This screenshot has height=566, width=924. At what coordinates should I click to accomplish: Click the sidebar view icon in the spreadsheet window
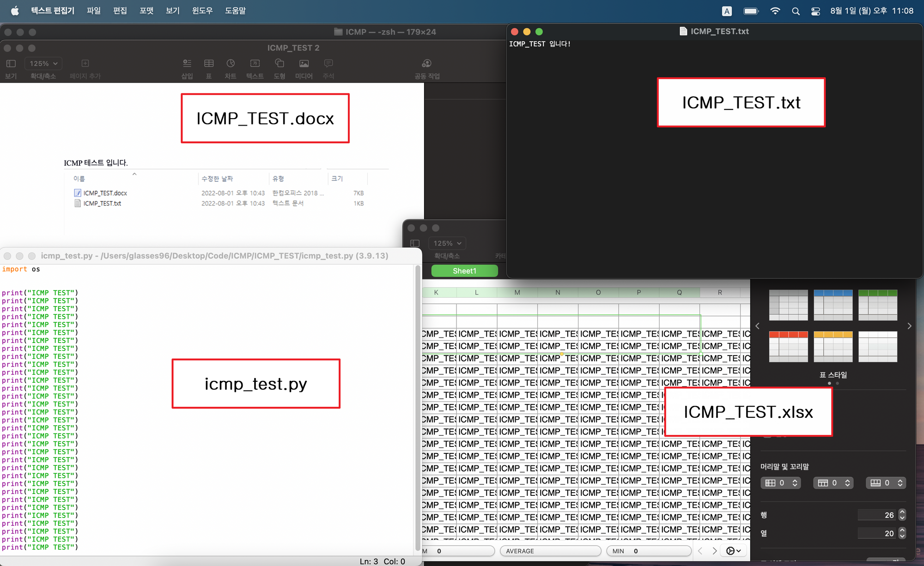415,243
